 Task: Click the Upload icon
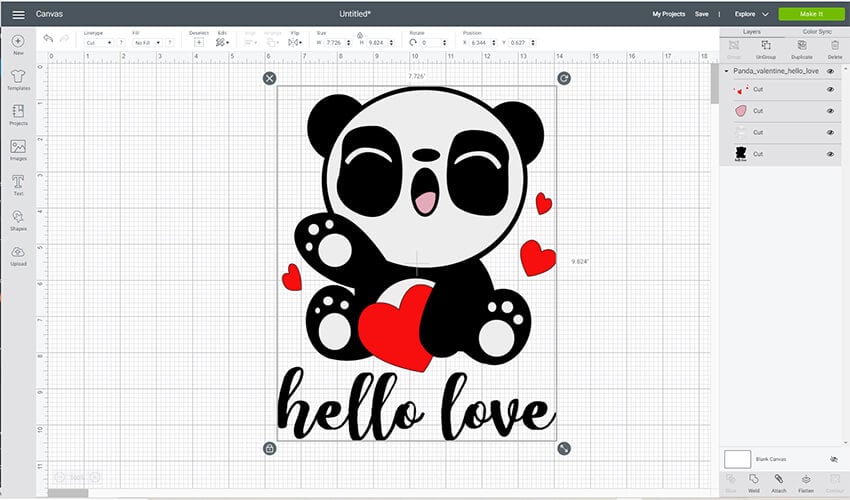click(x=18, y=255)
